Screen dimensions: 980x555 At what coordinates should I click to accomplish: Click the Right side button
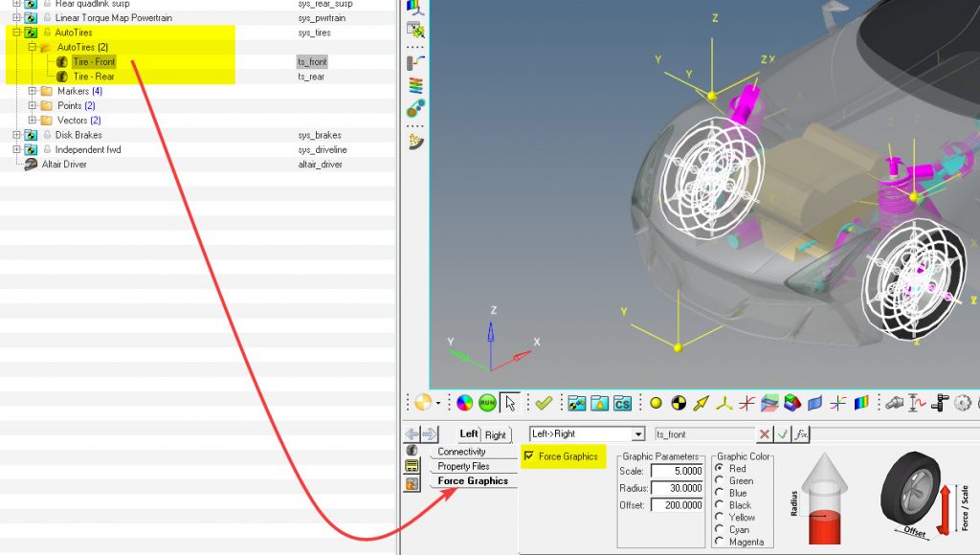496,434
